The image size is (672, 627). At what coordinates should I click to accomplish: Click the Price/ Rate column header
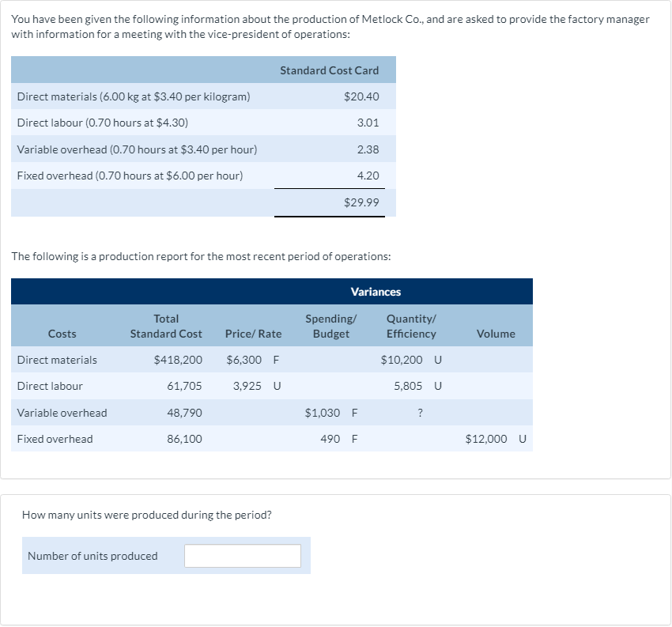pos(253,334)
